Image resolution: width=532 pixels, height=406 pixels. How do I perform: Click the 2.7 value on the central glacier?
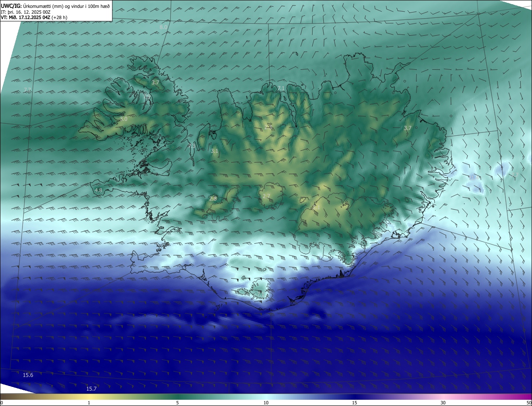266,196
